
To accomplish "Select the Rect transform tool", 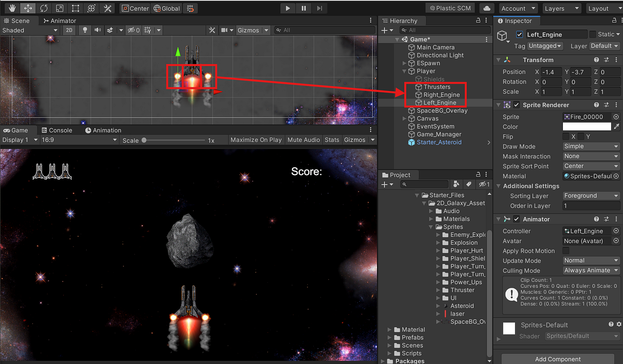I will pyautogui.click(x=75, y=8).
